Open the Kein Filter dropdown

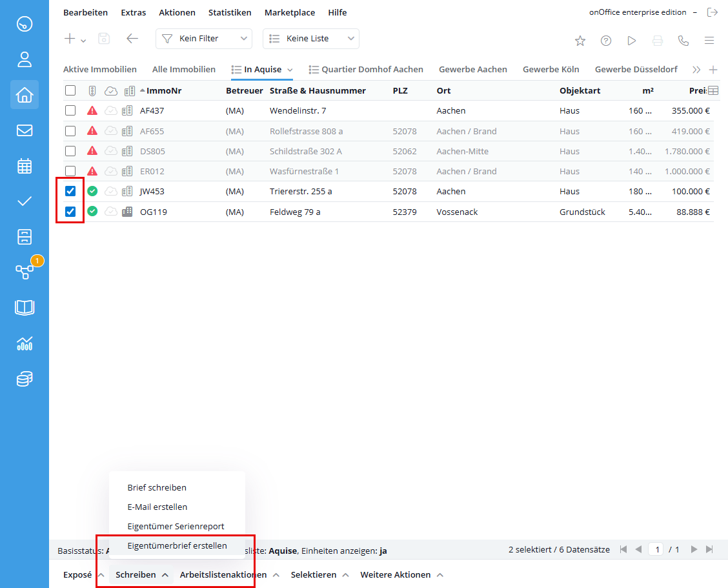(204, 39)
